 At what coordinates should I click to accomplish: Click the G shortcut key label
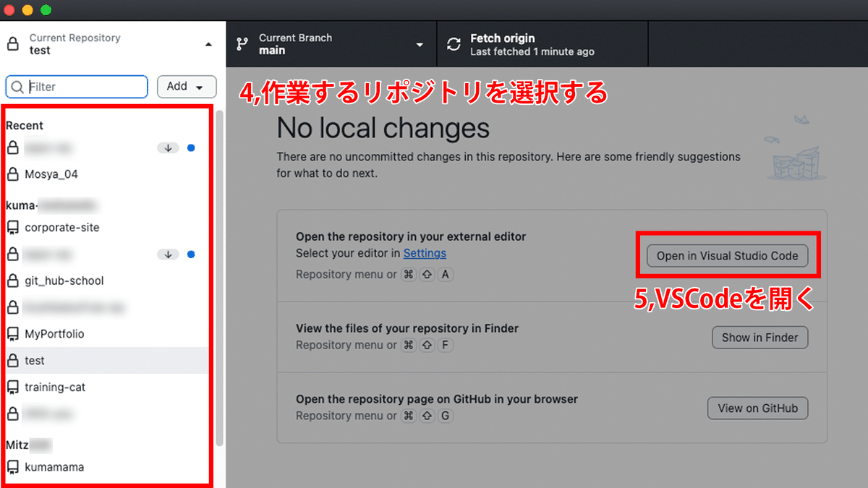445,416
